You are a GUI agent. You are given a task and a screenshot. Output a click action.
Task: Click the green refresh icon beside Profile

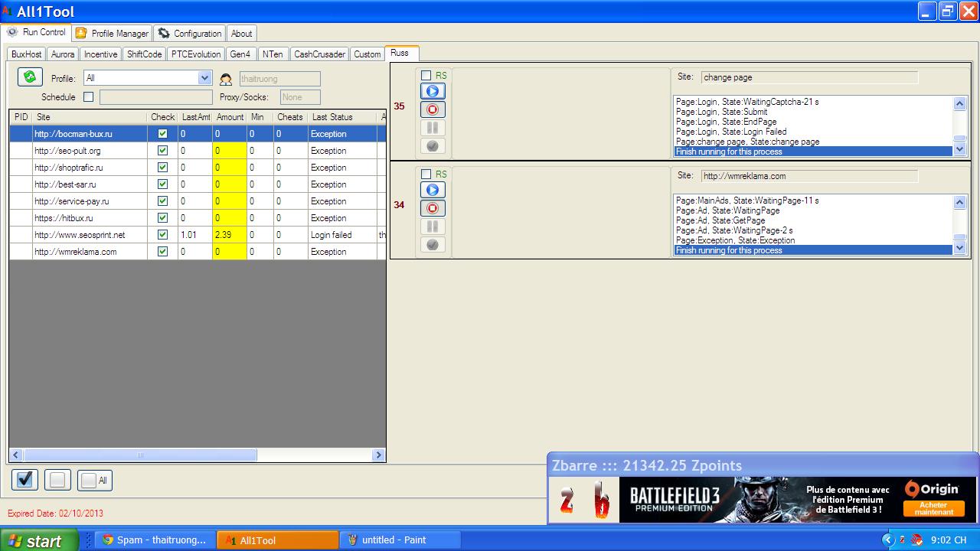pyautogui.click(x=30, y=77)
